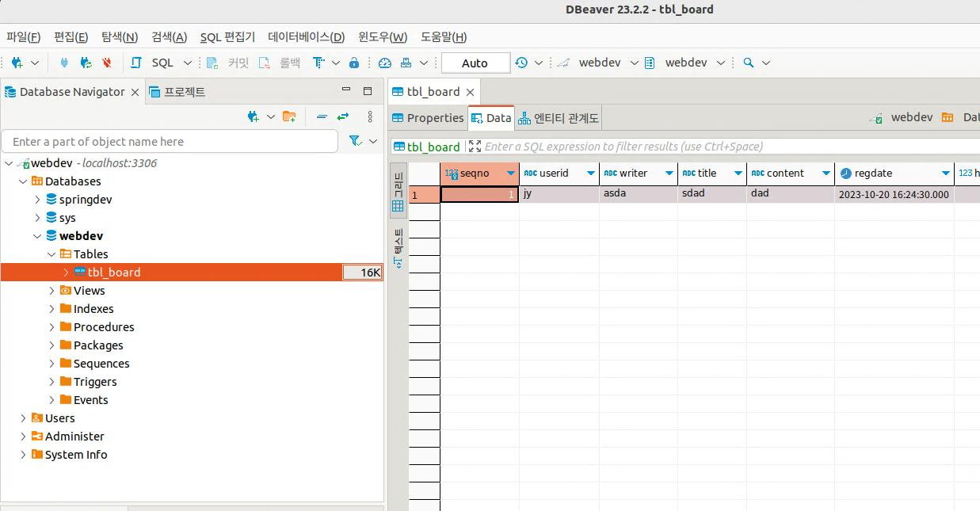This screenshot has width=980, height=511.
Task: Click the lock icon in the toolbar
Action: 354,63
